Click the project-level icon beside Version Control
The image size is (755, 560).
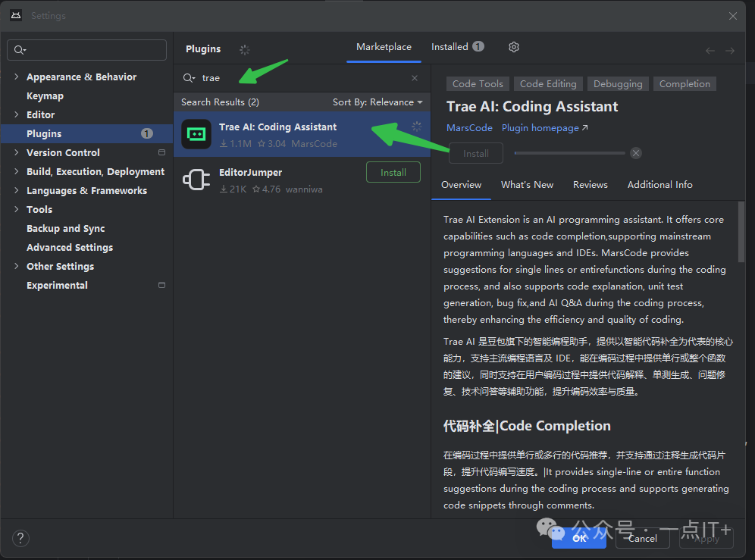(161, 152)
